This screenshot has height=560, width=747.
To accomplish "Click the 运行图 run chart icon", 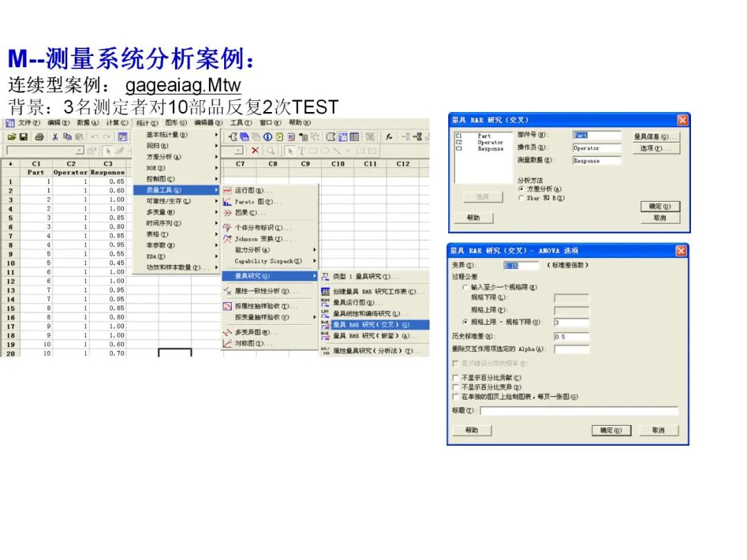I will click(x=227, y=190).
